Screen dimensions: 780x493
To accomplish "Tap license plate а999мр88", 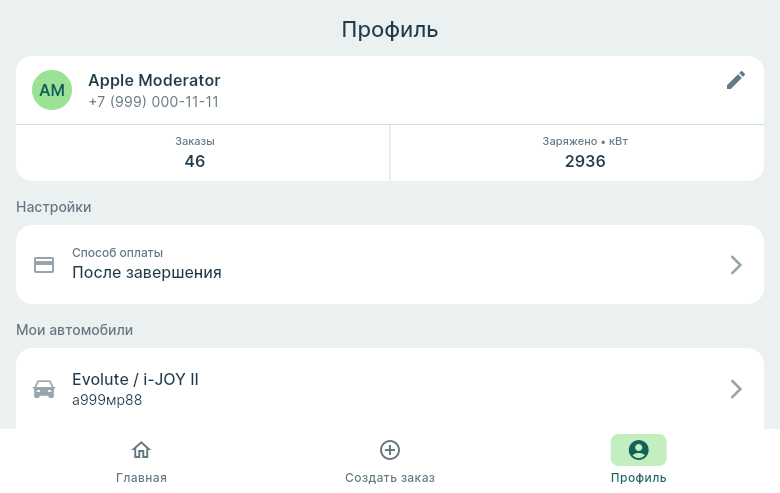I will (x=107, y=400).
